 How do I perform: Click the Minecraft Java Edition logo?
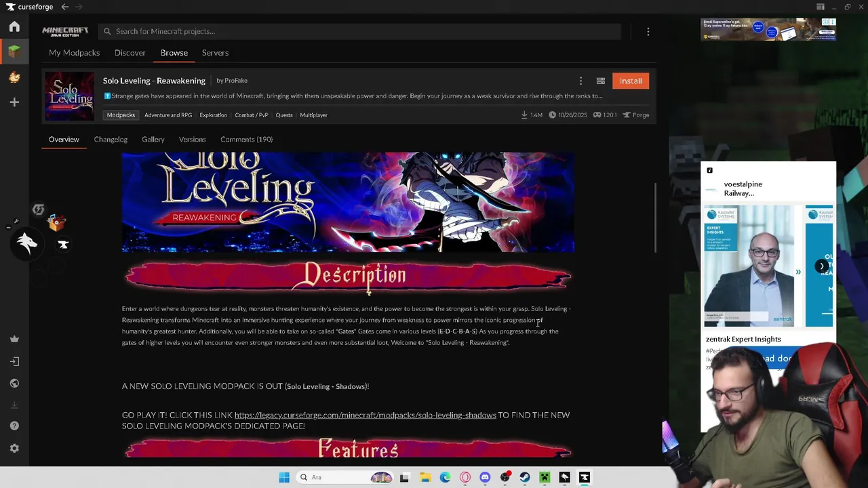[x=65, y=31]
